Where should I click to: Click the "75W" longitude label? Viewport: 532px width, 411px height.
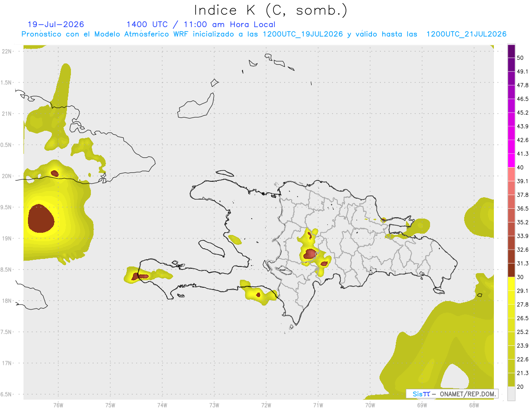[110, 405]
